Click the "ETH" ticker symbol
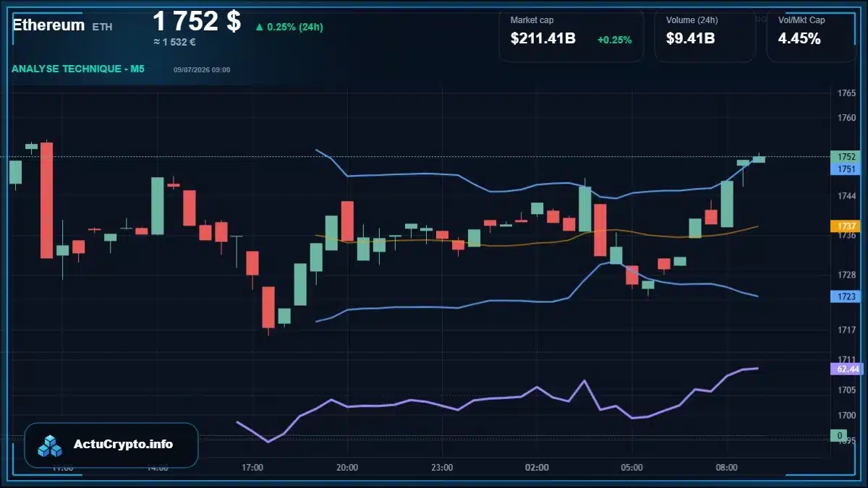The height and width of the screenshot is (488, 868). point(102,27)
